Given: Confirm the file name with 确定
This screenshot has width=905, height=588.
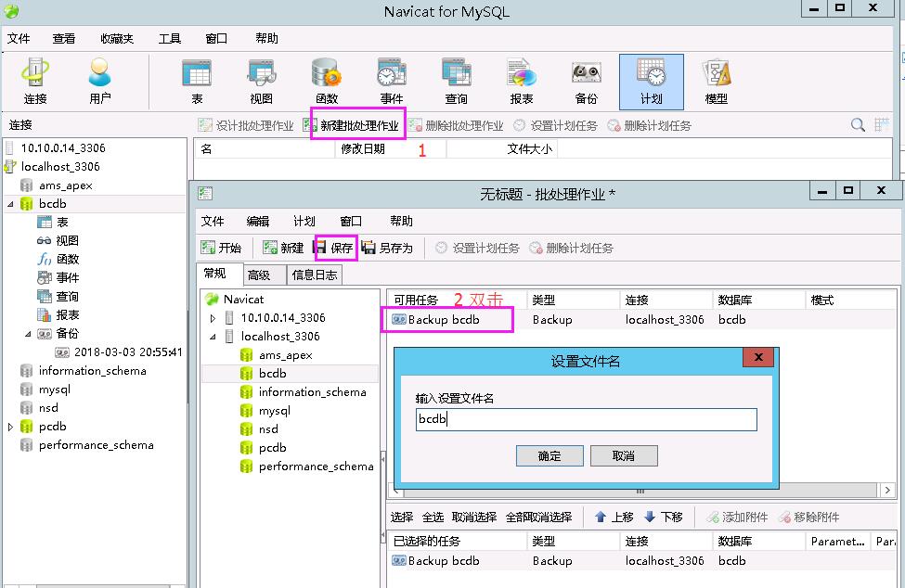Looking at the screenshot, I should pyautogui.click(x=549, y=455).
